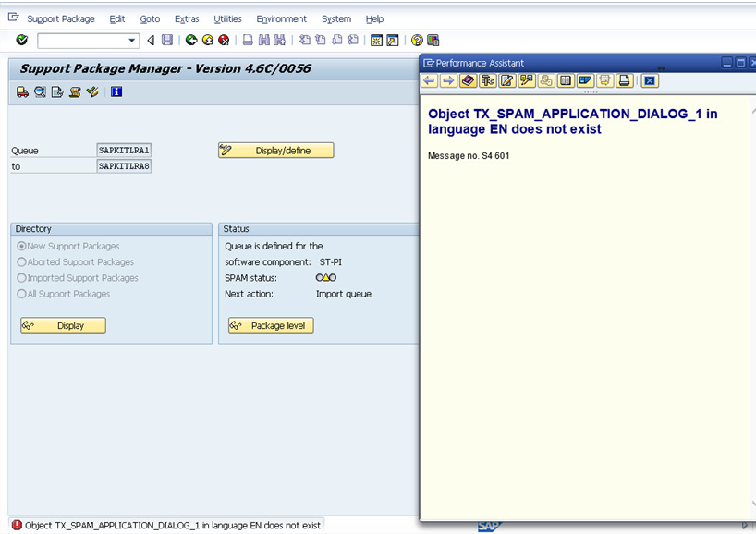Click the Save diskette icon
Viewport: 756px width, 534px height.
[167, 40]
